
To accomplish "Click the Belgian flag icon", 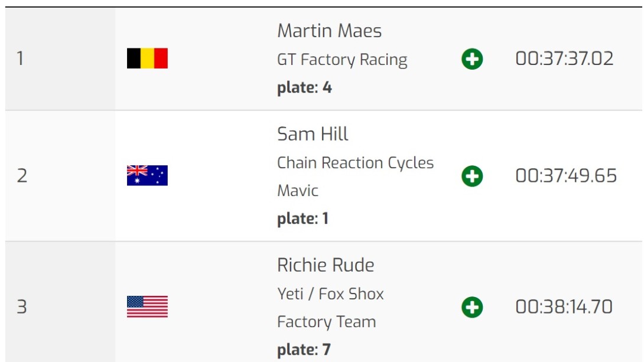I will pos(147,58).
